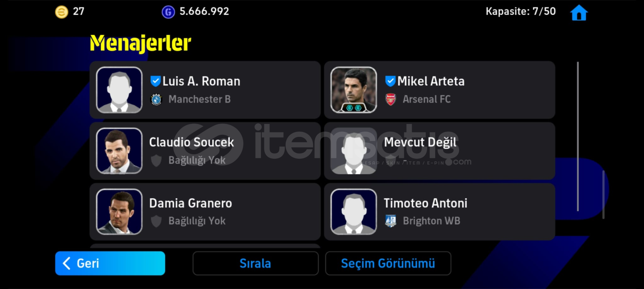644x289 pixels.
Task: Select the Mevcut Değil manager card
Action: [x=439, y=151]
